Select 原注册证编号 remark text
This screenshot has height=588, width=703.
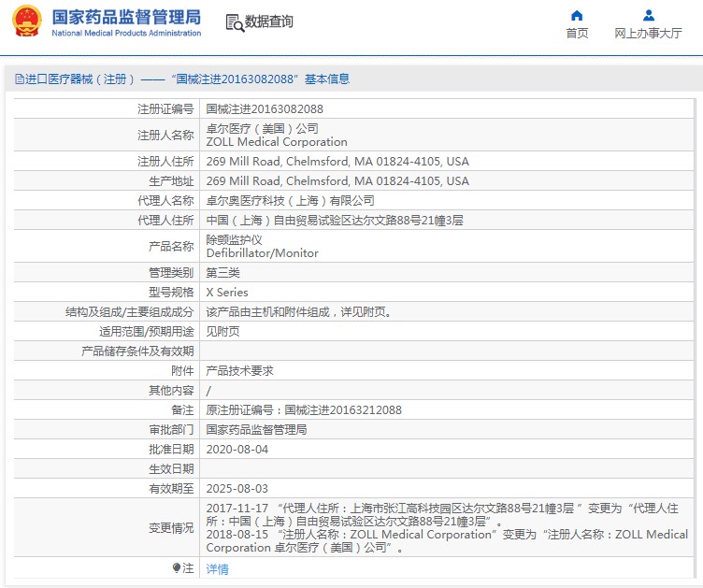(x=304, y=410)
